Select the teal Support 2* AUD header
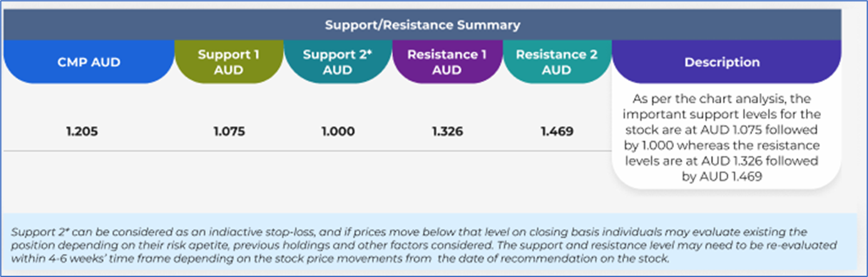 [337, 62]
